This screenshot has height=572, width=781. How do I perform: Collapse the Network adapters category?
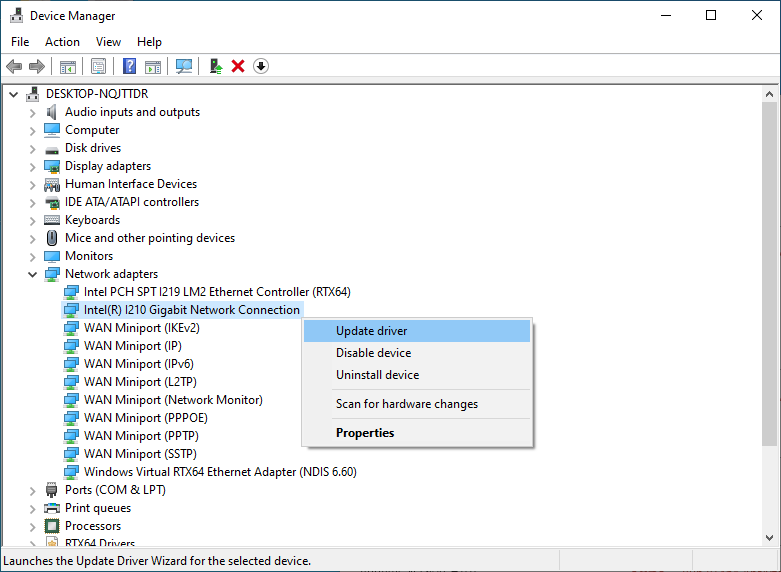pos(32,274)
